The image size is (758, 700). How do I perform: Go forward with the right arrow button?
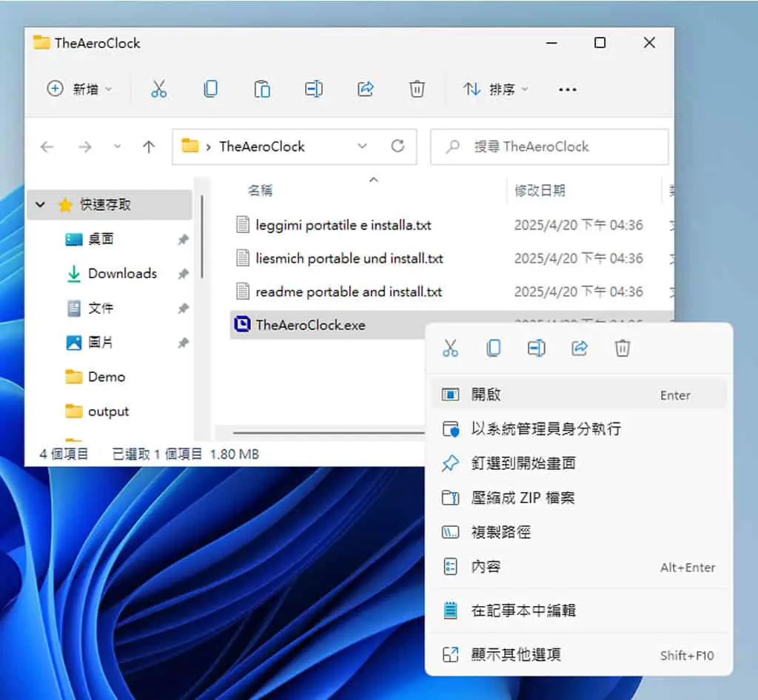tap(85, 147)
